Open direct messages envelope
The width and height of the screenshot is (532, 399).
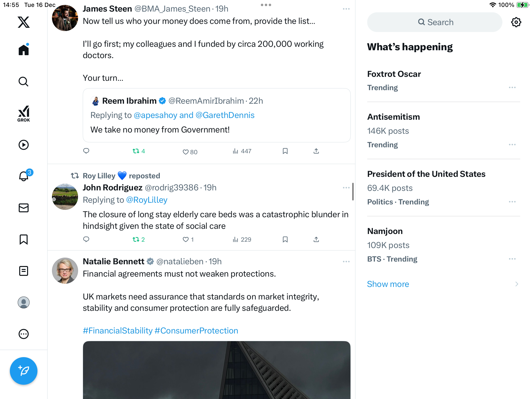24,208
